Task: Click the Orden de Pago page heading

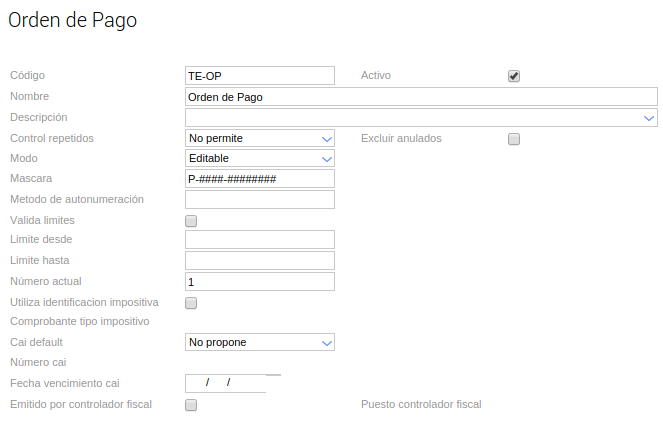Action: [72, 19]
